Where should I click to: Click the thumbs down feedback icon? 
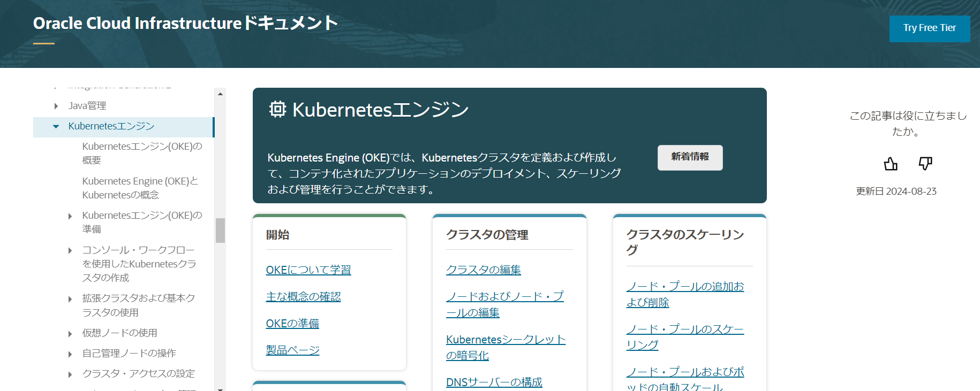point(925,164)
